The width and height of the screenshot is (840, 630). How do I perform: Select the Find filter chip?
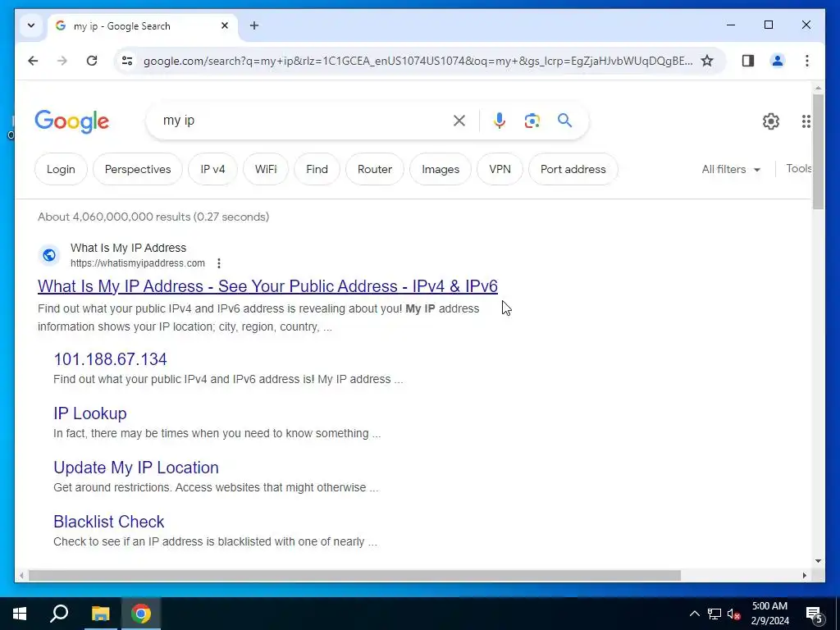(317, 169)
